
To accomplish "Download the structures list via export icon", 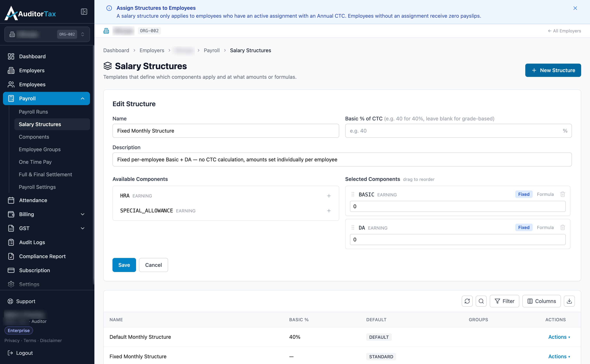I will (x=569, y=301).
